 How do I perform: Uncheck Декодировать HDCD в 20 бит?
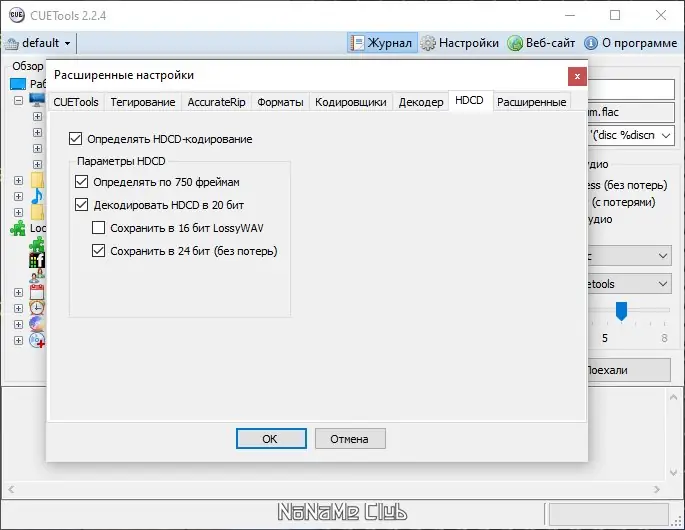pos(81,205)
